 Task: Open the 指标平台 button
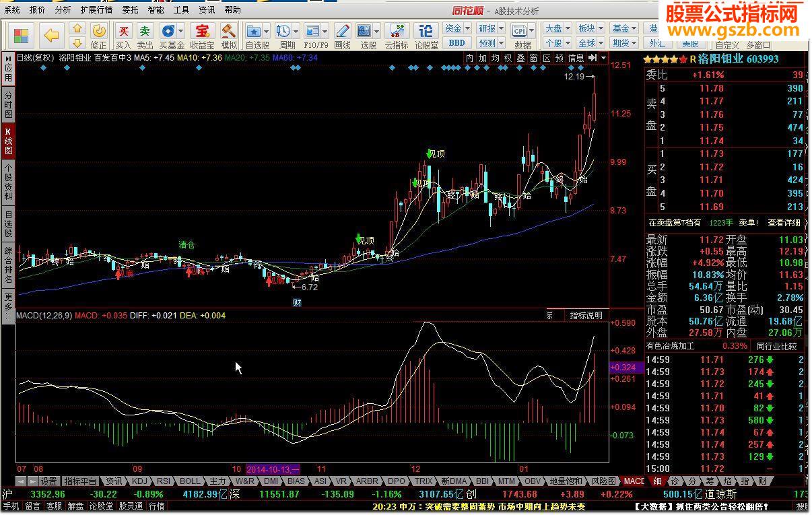[x=81, y=481]
